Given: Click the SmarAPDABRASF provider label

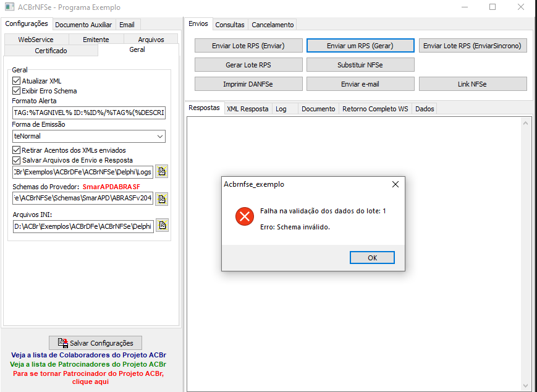Looking at the screenshot, I should pyautogui.click(x=111, y=187).
